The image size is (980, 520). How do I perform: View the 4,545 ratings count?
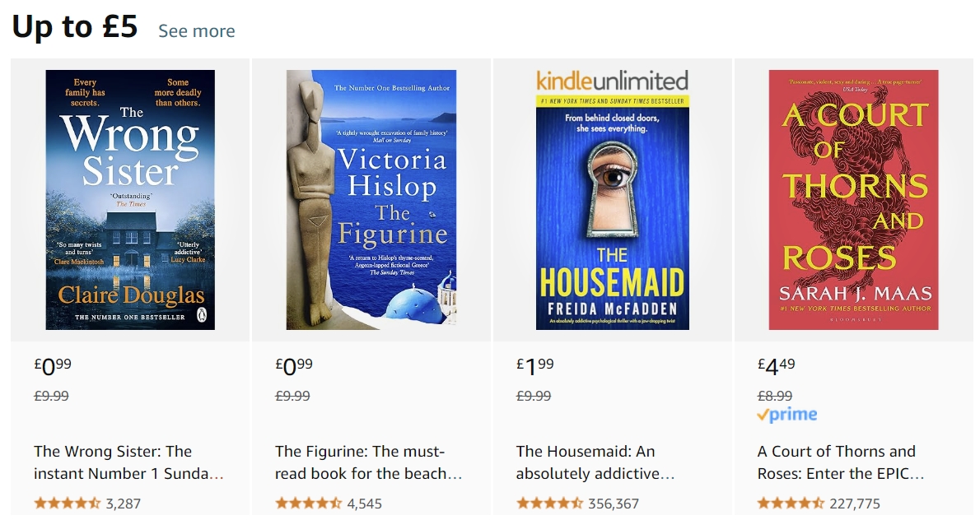click(365, 504)
